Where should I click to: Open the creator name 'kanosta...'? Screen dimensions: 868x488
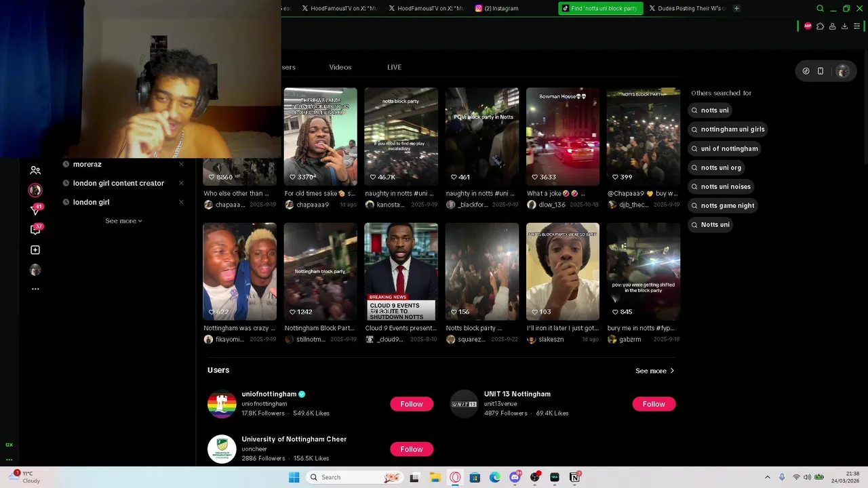(391, 205)
